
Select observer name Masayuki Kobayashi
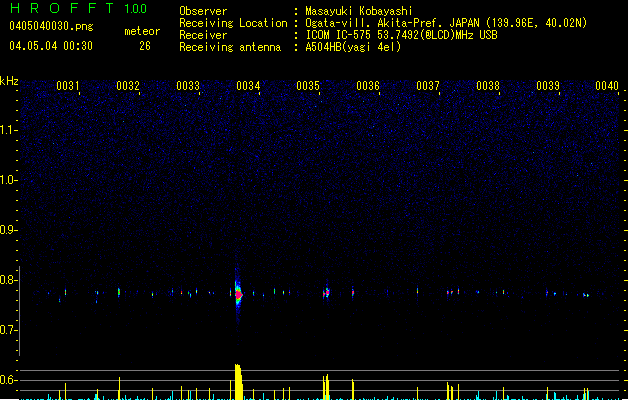(359, 11)
